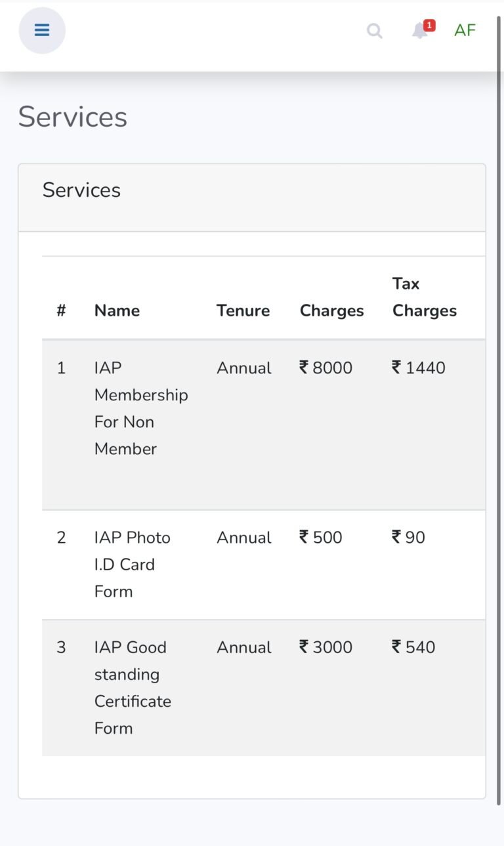
Task: Click the Tax Charges column header
Action: tap(424, 297)
